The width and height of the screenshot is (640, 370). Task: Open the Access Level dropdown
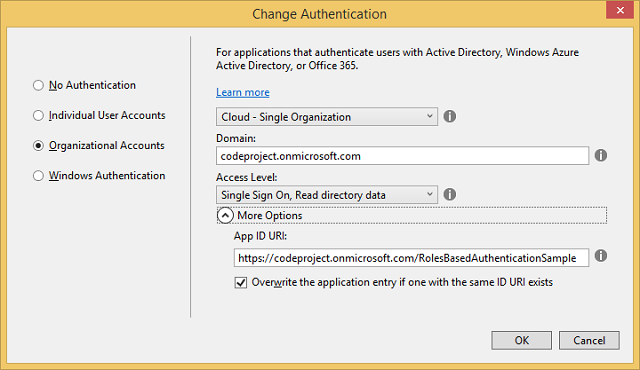[327, 195]
